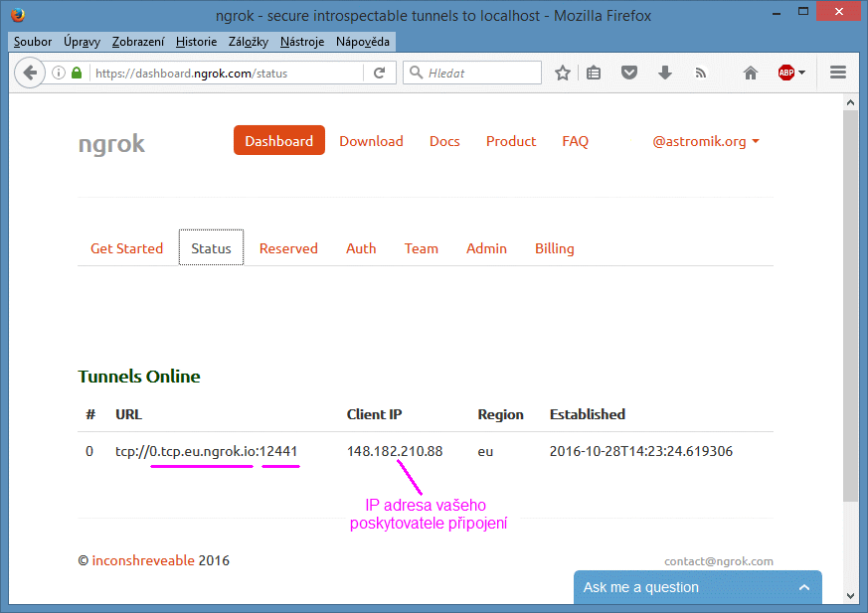Select the Status tab
This screenshot has height=613, width=868.
pos(211,247)
